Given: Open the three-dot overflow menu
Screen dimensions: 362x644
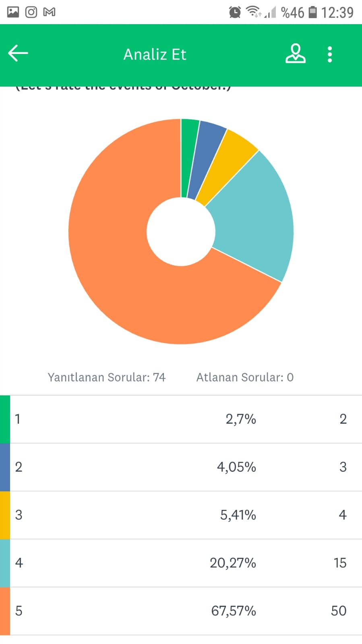Looking at the screenshot, I should coord(330,53).
